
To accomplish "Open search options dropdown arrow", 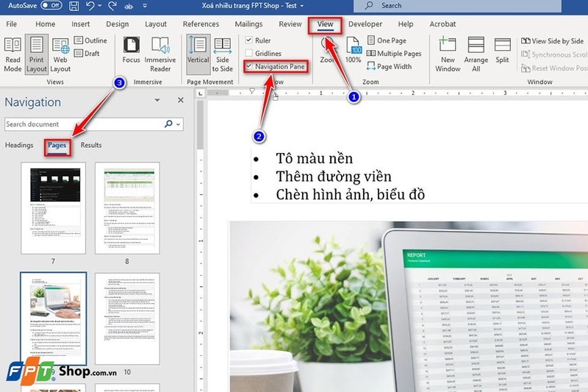I will tap(179, 124).
